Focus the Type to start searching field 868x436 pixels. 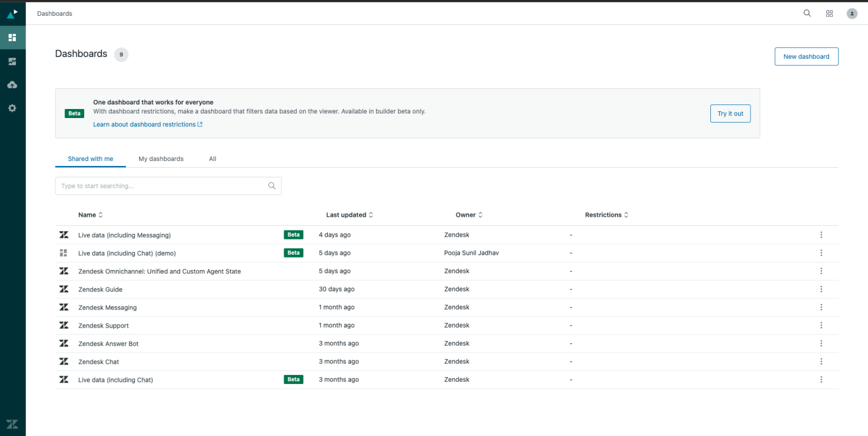pyautogui.click(x=168, y=186)
